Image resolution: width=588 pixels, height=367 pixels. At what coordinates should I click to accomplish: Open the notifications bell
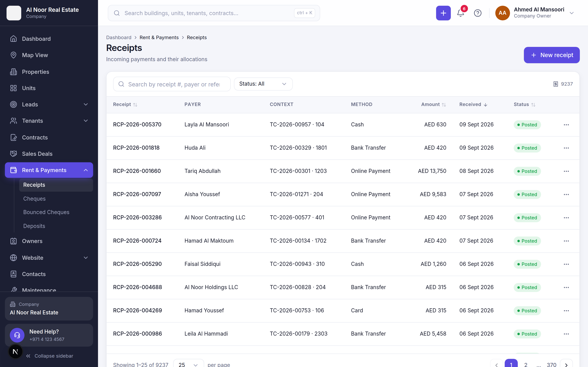(460, 13)
